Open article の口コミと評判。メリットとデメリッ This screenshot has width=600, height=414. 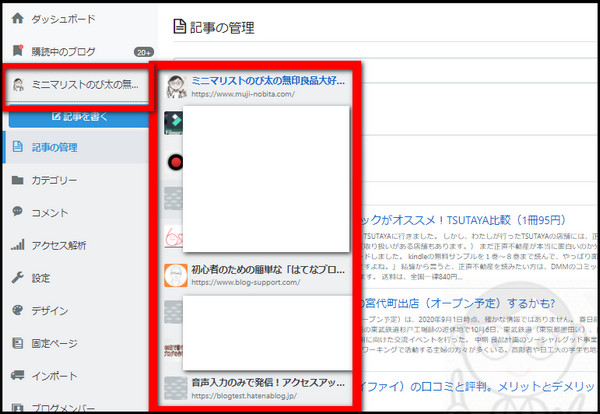coord(478,386)
